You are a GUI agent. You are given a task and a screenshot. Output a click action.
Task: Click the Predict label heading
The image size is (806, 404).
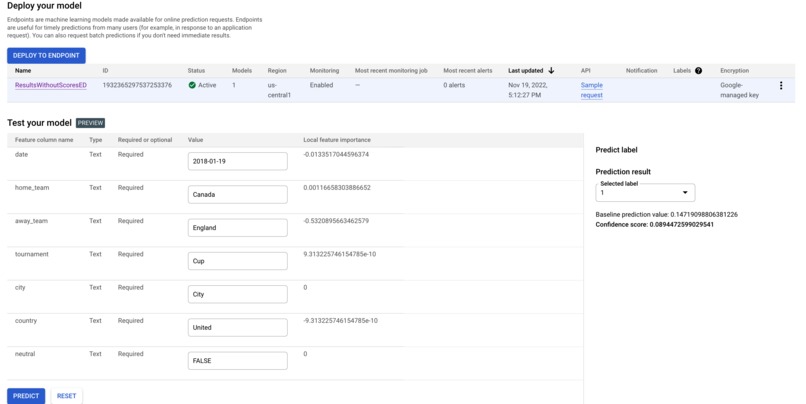click(x=616, y=150)
